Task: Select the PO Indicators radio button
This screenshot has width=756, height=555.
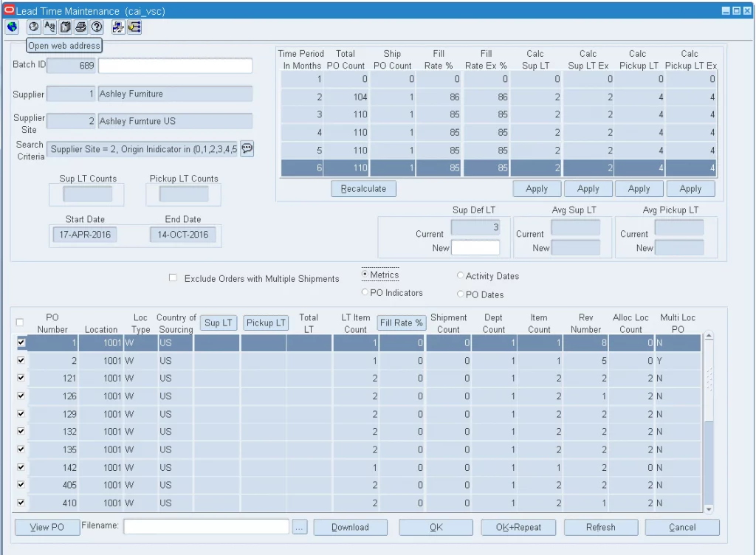Action: pyautogui.click(x=365, y=292)
